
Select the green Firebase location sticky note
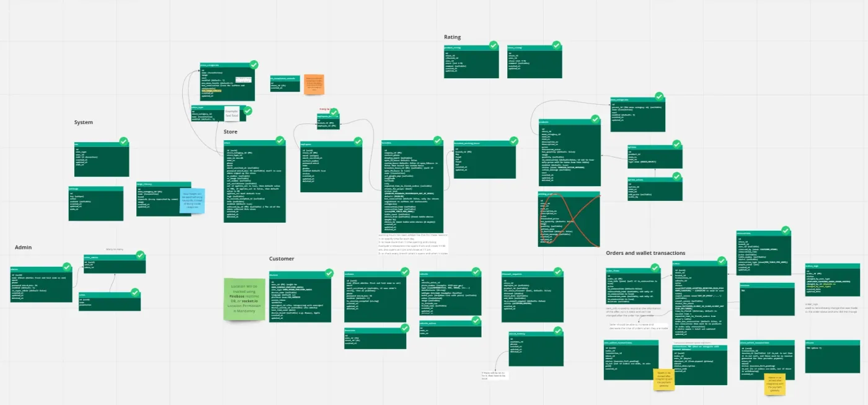tap(244, 299)
